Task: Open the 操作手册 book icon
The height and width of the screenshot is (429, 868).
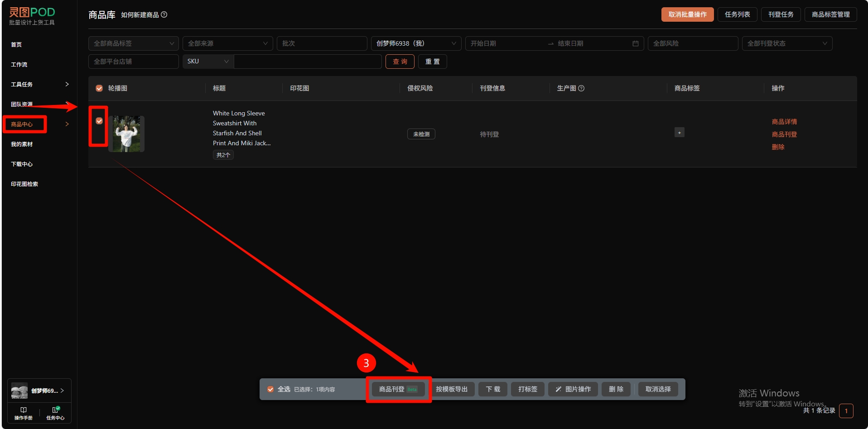Action: (x=23, y=410)
